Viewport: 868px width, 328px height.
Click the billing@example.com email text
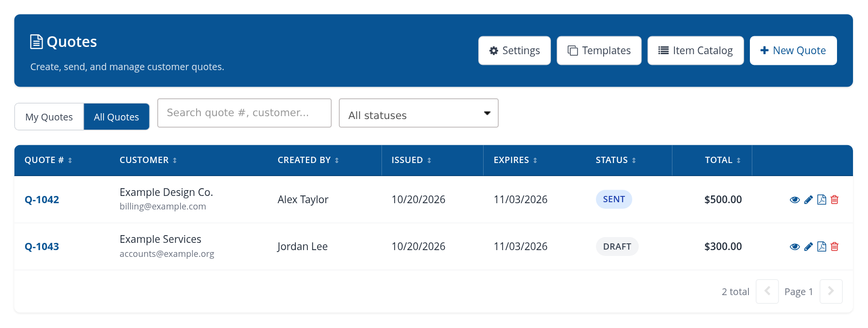[x=163, y=207]
